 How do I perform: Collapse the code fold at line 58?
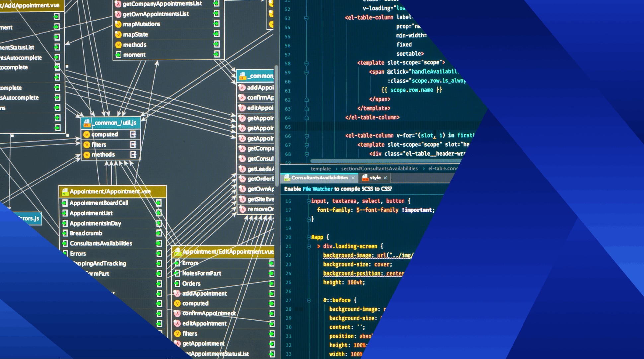click(306, 63)
